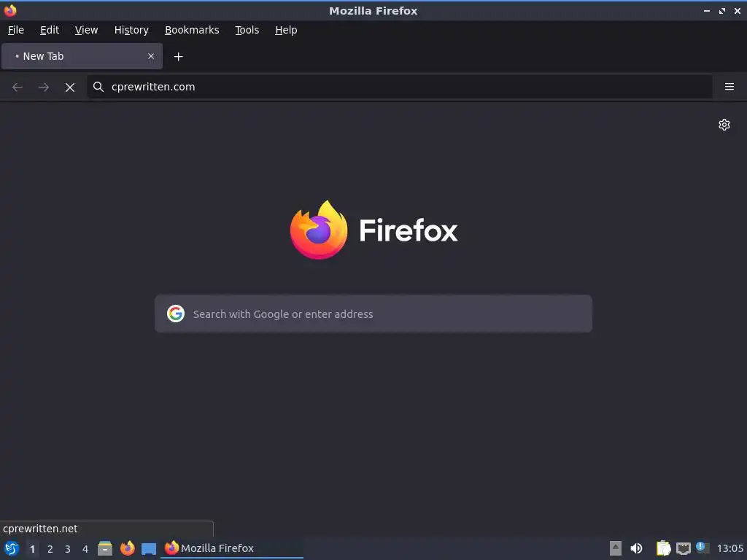Open the Tools menu
Screen dimensions: 747x560
click(x=247, y=30)
